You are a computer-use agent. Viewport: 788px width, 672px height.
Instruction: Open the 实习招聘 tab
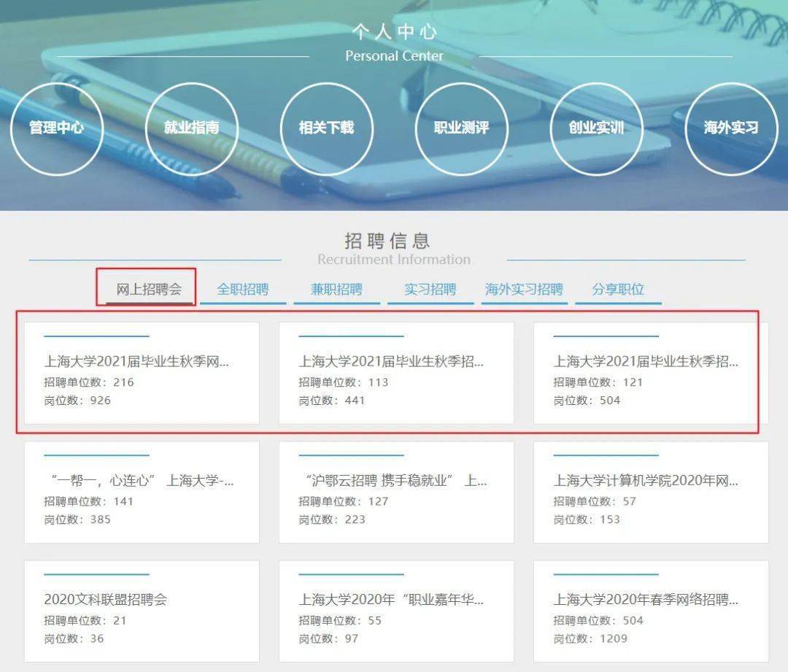pyautogui.click(x=430, y=289)
